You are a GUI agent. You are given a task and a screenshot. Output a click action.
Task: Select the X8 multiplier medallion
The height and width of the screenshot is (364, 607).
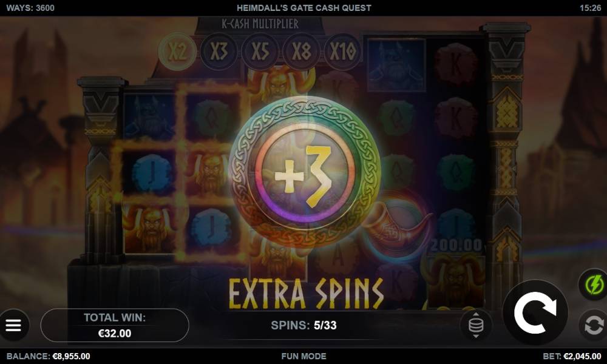click(302, 52)
